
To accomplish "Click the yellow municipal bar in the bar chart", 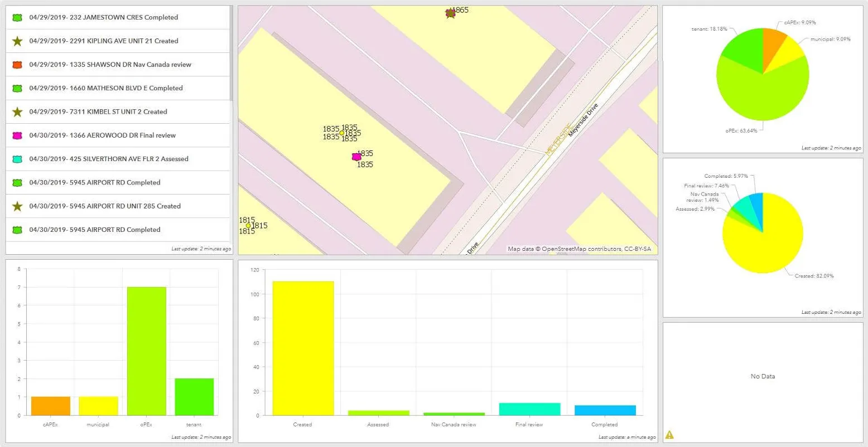I will pos(99,406).
